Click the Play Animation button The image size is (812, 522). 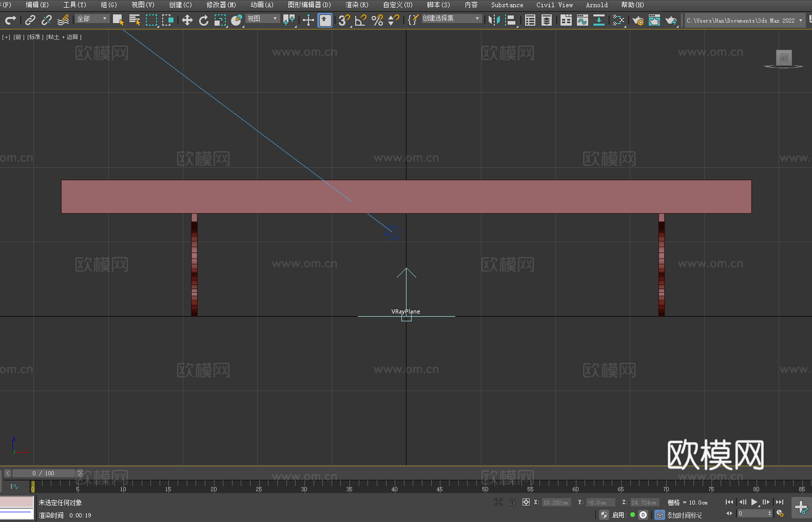click(755, 502)
